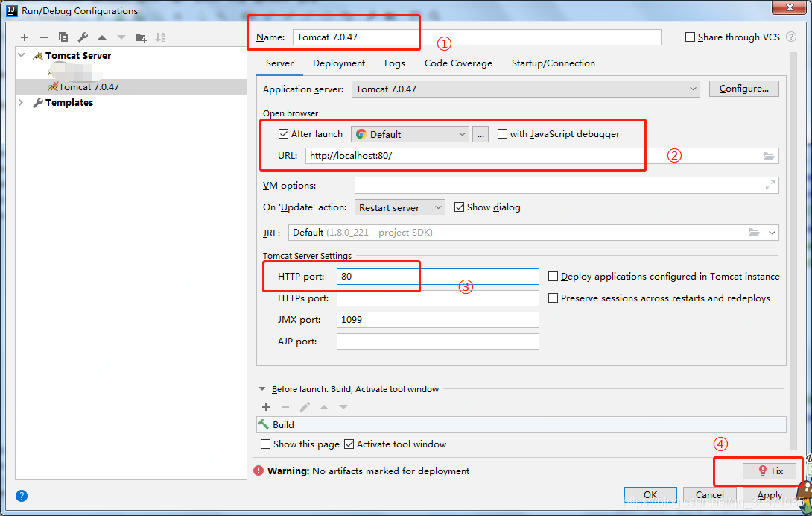Enable Share through VCS checkbox
Screen dimensions: 812x516
(x=690, y=37)
